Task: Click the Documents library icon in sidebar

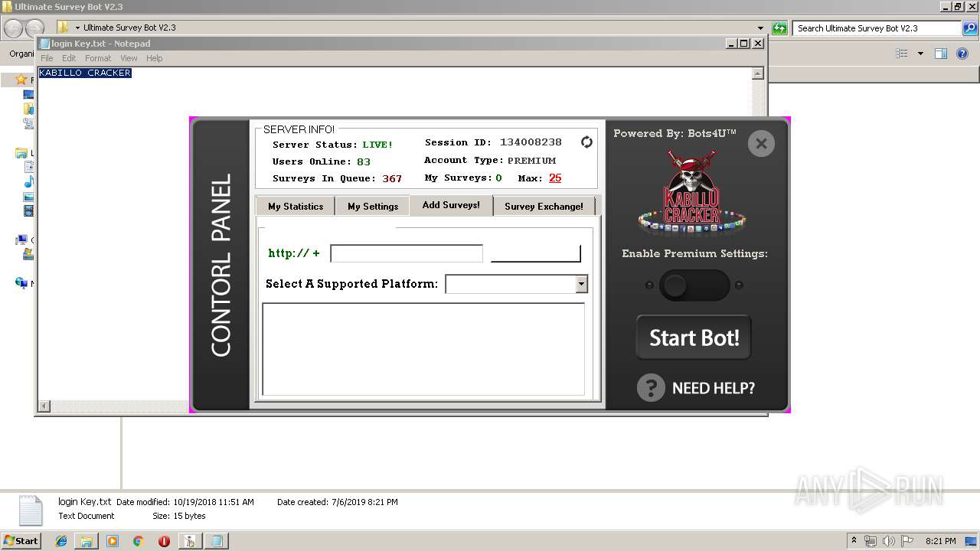Action: [x=28, y=167]
